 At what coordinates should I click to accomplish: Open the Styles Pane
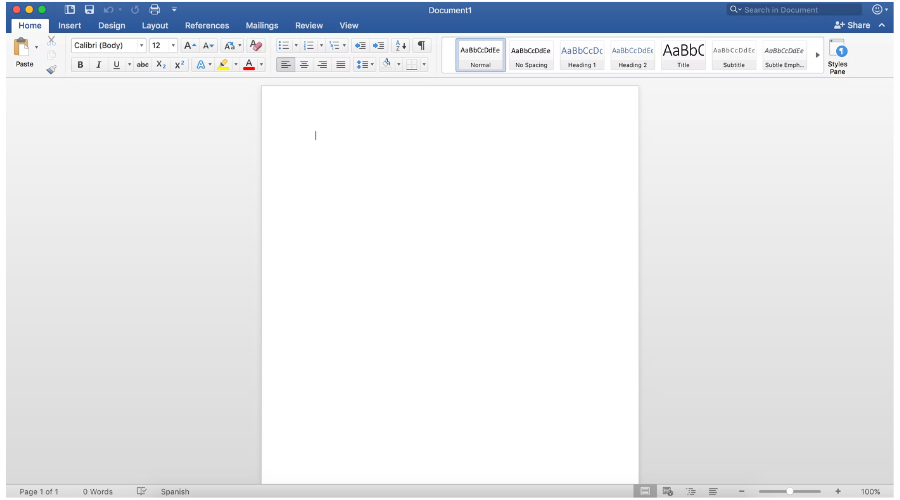click(x=837, y=56)
